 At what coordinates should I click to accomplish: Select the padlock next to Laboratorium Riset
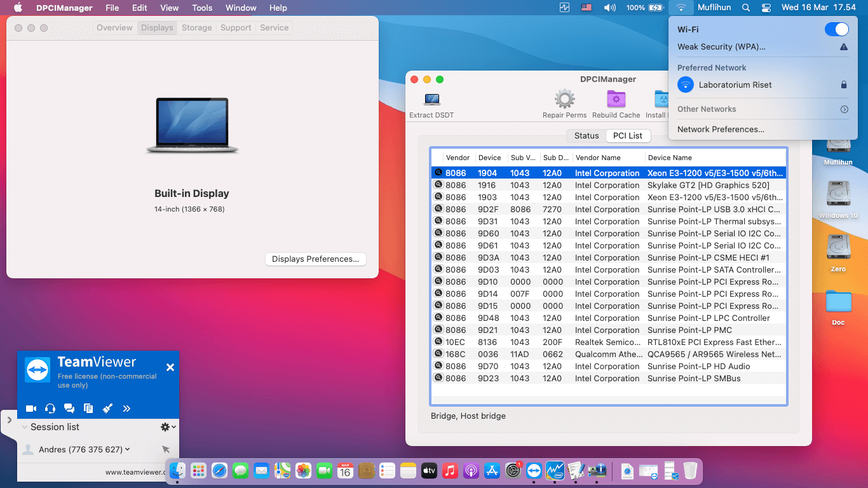(x=844, y=84)
